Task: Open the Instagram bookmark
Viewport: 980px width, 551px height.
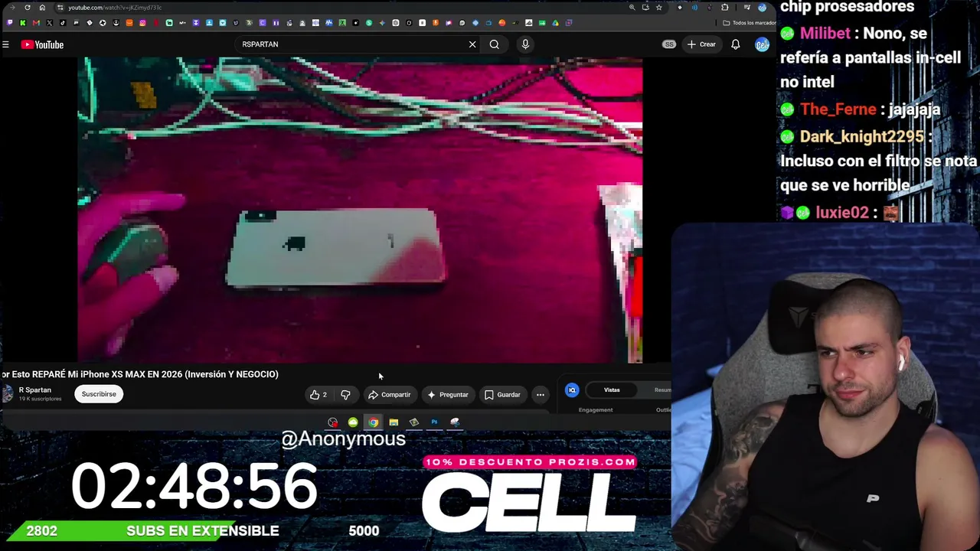Action: coord(142,23)
